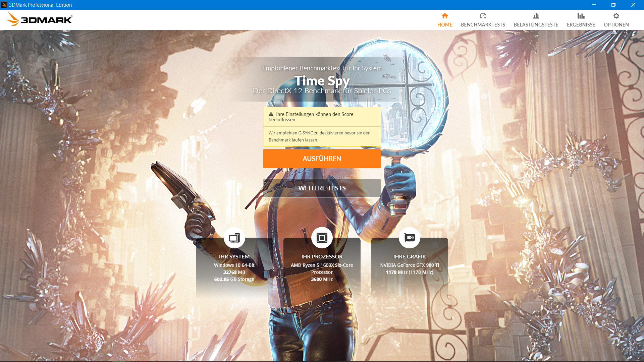Screen dimensions: 644x362
Task: Open WEITERE TESTS
Action: point(322,188)
